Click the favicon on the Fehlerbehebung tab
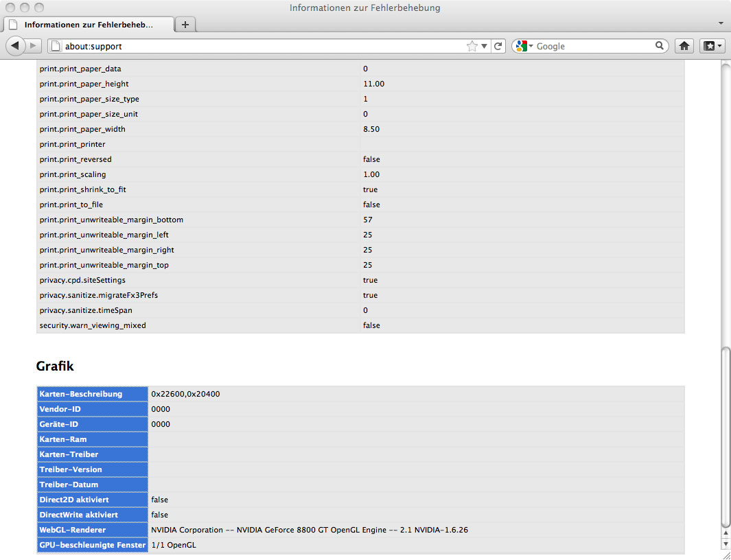The width and height of the screenshot is (731, 560). click(14, 24)
